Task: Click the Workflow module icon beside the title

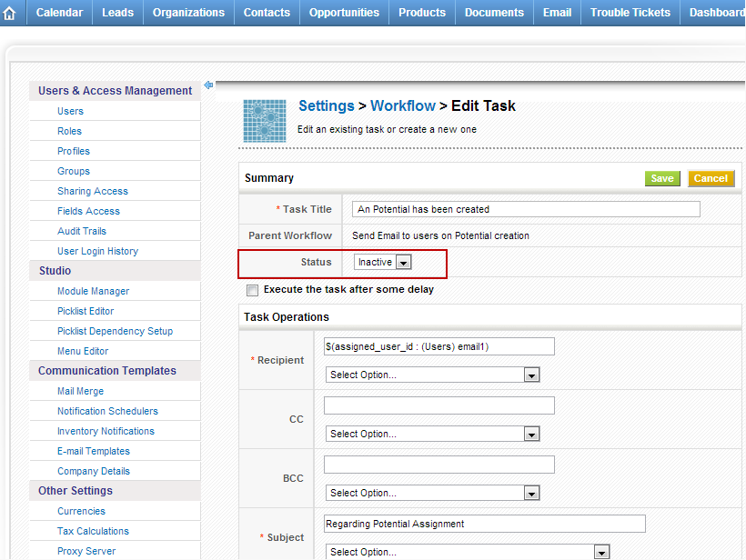Action: pos(265,120)
